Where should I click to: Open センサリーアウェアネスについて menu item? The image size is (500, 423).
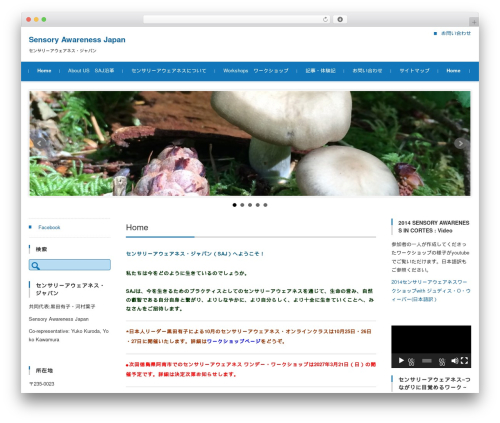click(169, 71)
